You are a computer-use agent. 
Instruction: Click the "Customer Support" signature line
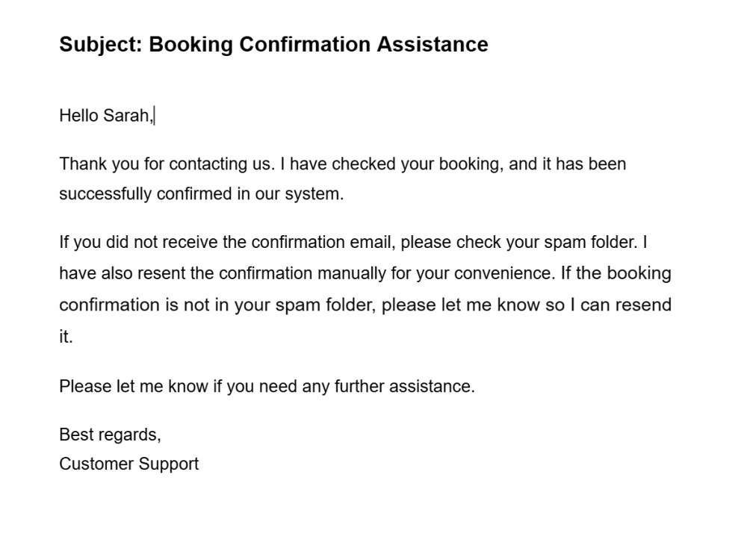(129, 464)
